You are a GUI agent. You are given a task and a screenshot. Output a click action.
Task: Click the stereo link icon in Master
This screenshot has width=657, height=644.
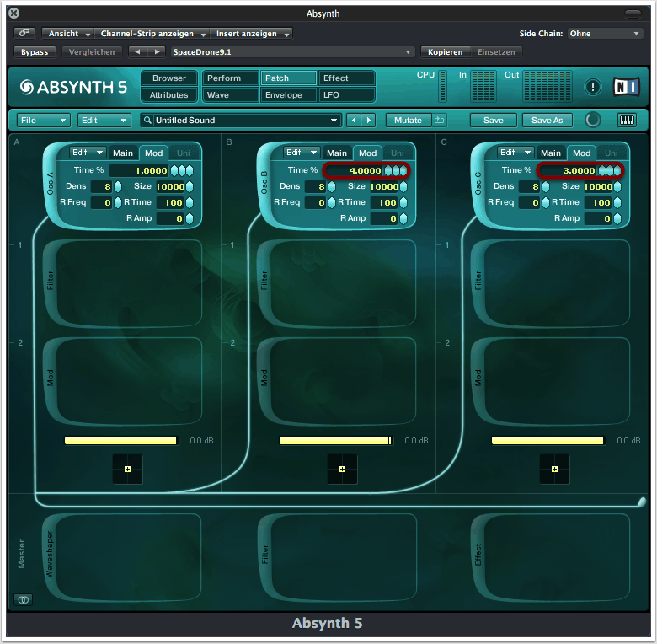pos(23,599)
